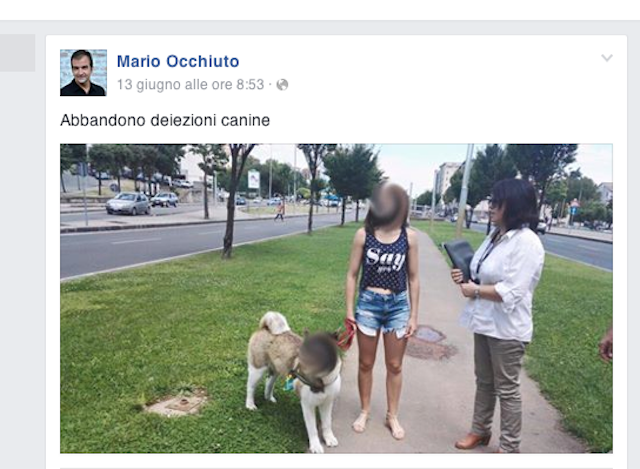Click the white header bar at top
Screen dimensions: 640x469
pyautogui.click(x=320, y=9)
